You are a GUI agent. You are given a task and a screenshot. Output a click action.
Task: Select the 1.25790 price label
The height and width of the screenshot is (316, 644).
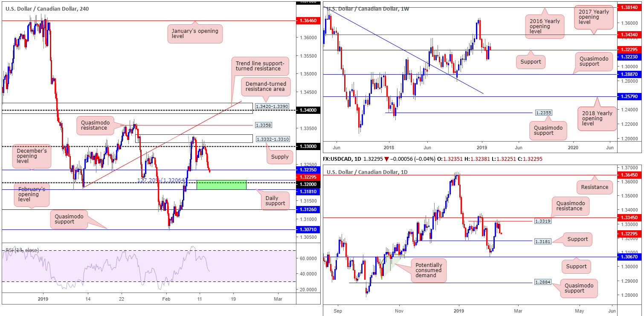[x=630, y=97]
